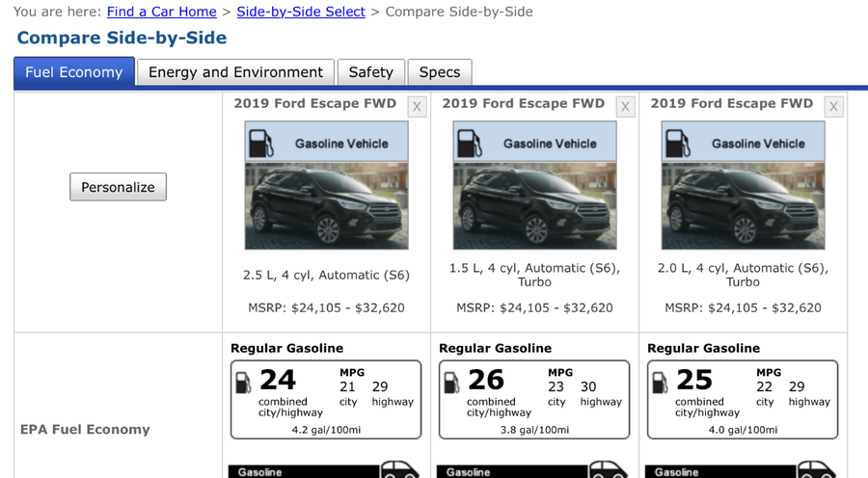Click the Personalize button
This screenshot has width=868, height=478.
pos(118,187)
